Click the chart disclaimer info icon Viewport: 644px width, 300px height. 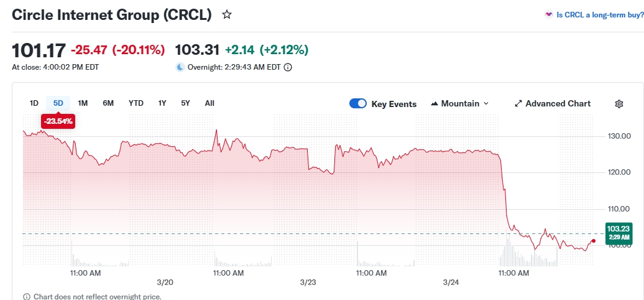[x=26, y=296]
